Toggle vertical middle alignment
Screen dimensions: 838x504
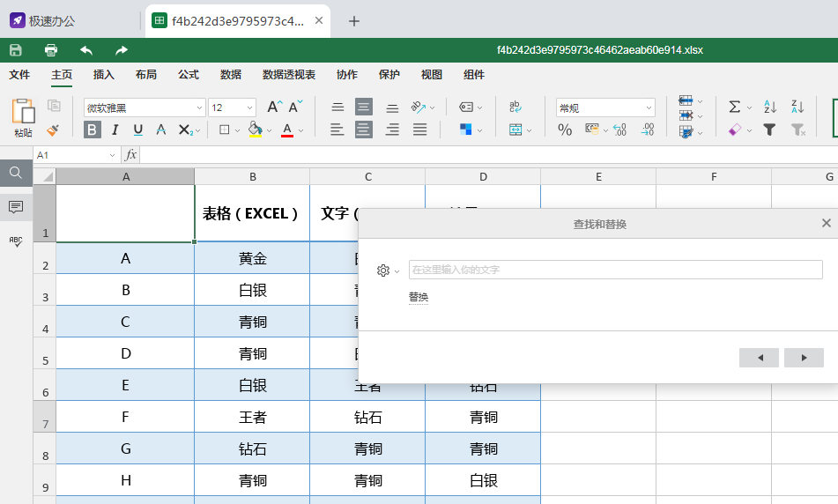tap(364, 107)
